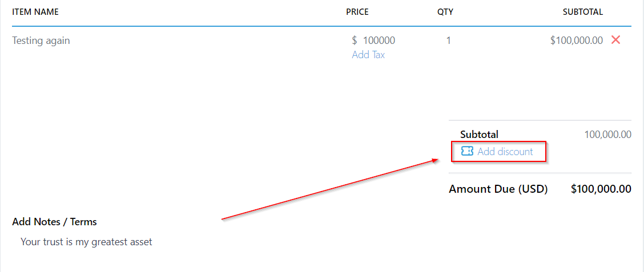Click the Testing again item name

point(41,40)
